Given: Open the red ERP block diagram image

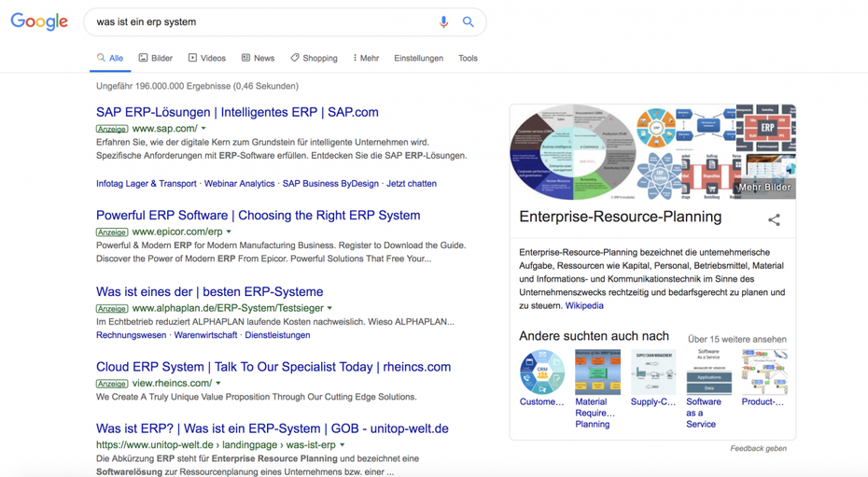Looking at the screenshot, I should (x=766, y=129).
